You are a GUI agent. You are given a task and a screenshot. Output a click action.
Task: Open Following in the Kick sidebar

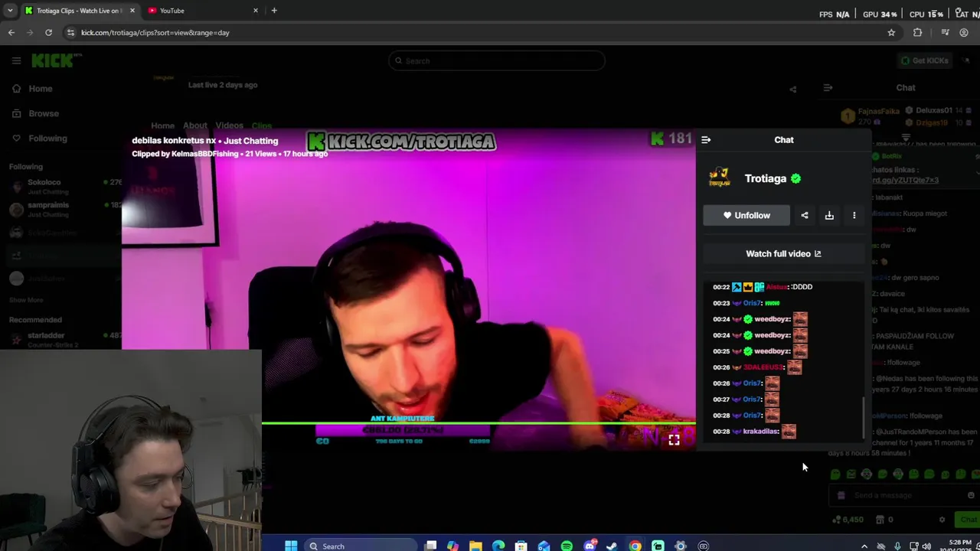(39, 139)
